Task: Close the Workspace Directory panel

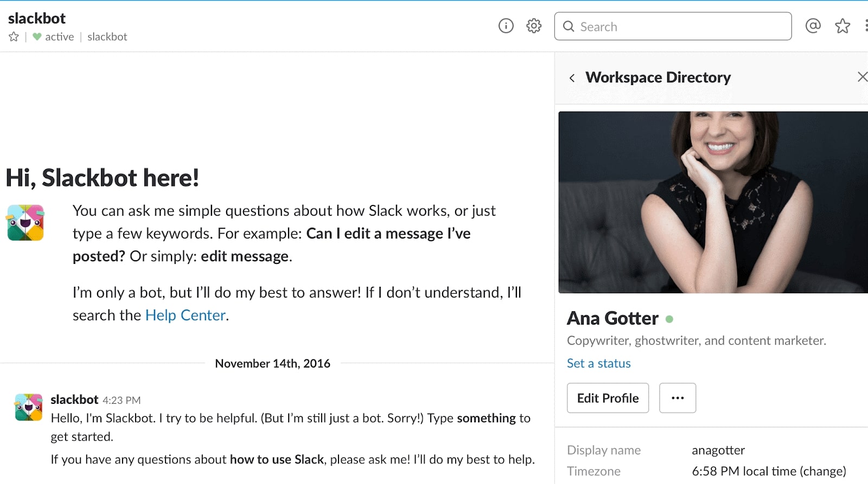Action: 862,77
